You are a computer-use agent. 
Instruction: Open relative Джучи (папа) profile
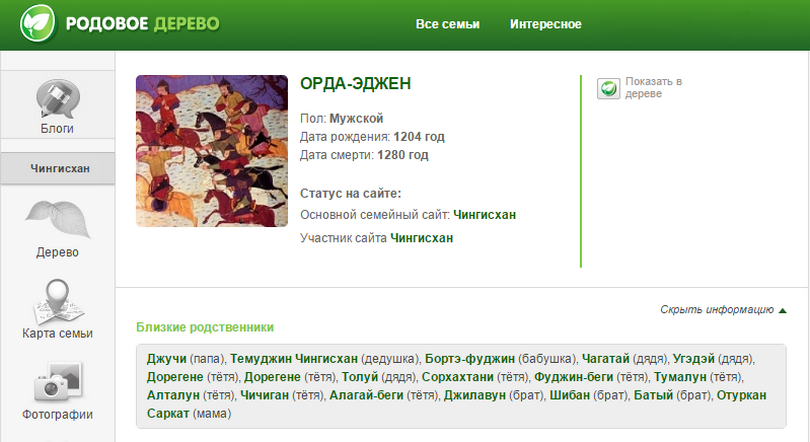[166, 358]
